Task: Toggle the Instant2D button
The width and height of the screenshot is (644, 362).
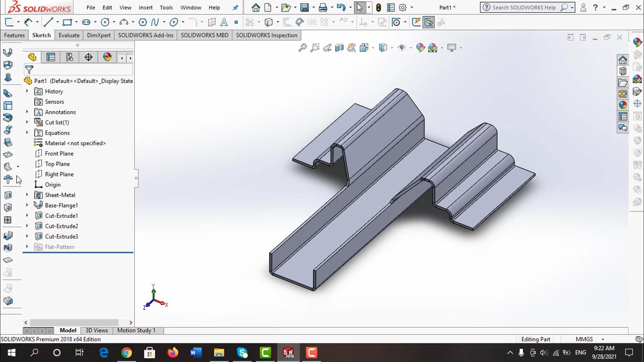Action: click(428, 22)
